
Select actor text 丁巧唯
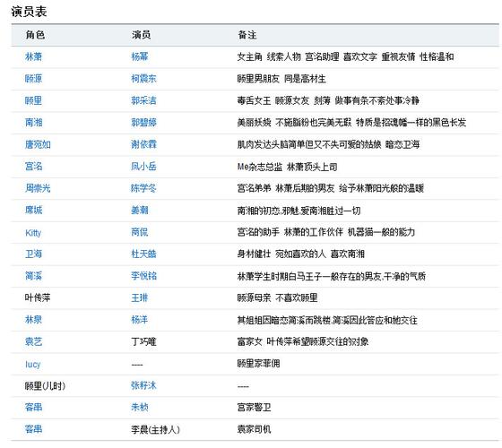click(143, 341)
